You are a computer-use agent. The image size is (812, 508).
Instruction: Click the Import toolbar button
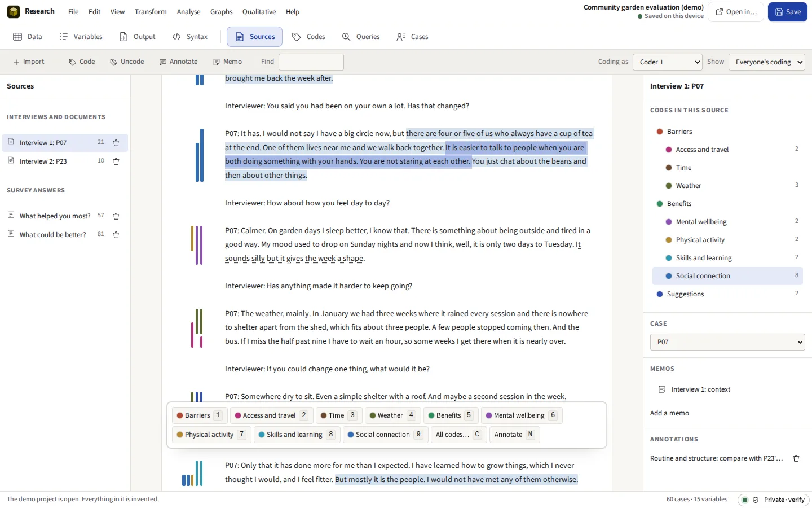click(29, 62)
